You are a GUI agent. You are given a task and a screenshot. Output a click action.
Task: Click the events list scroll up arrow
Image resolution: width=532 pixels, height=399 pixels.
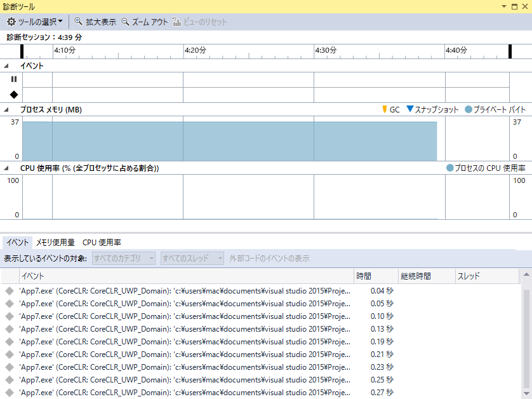pos(526,274)
